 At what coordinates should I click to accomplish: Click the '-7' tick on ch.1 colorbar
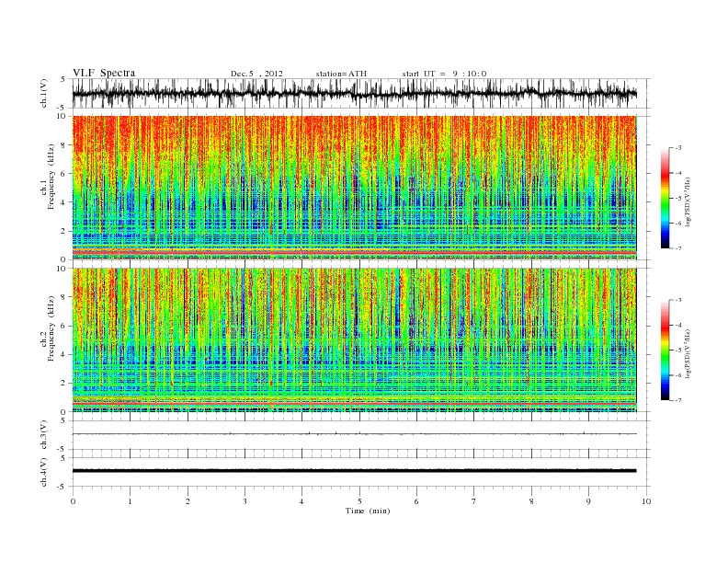pyautogui.click(x=678, y=248)
